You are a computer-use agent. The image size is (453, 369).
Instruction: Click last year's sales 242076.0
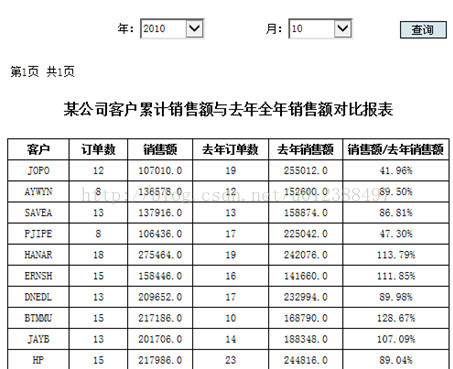pyautogui.click(x=306, y=255)
